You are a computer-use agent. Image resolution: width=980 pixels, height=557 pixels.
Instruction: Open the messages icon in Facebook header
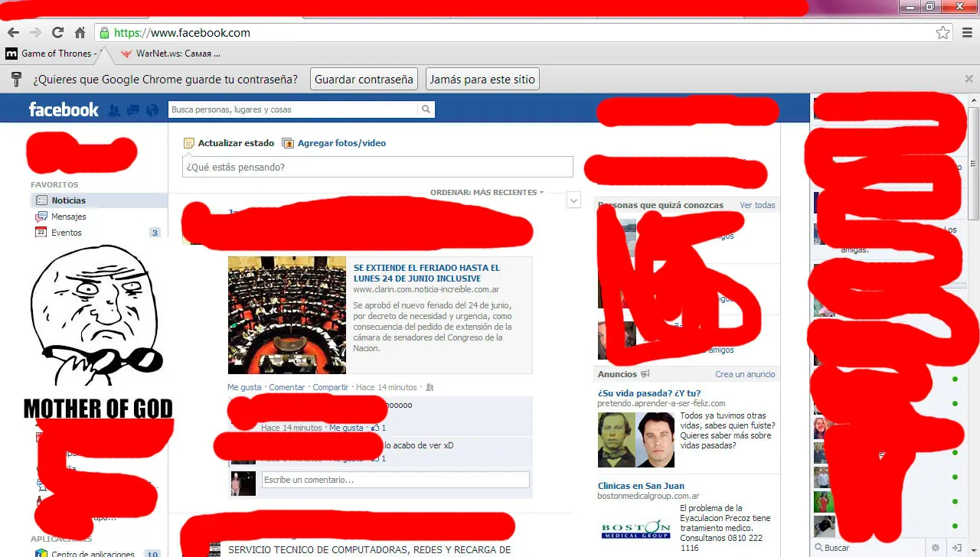coord(133,110)
